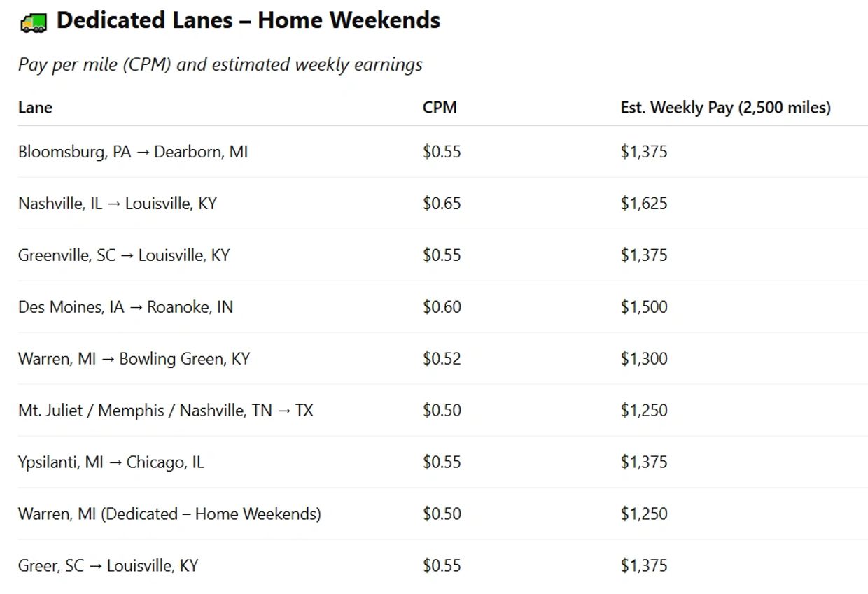Click the Pay per mile subtitle text

(x=220, y=65)
